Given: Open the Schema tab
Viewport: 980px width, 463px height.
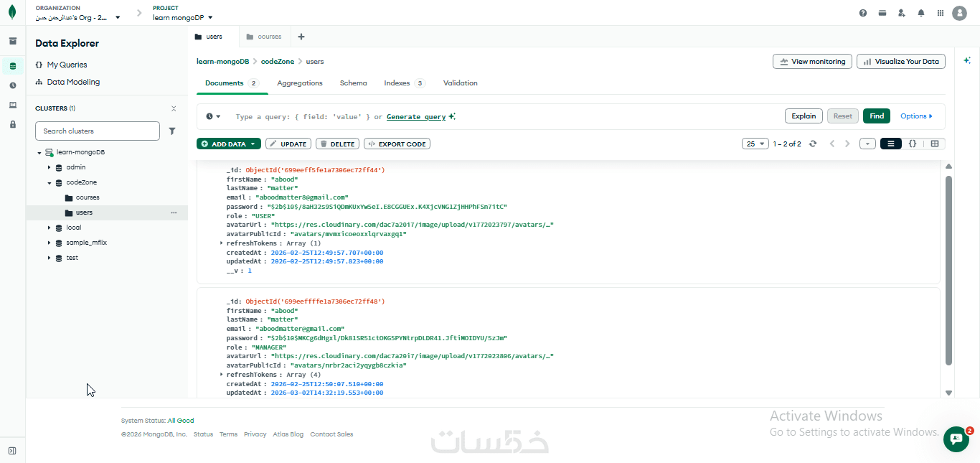Looking at the screenshot, I should (353, 83).
